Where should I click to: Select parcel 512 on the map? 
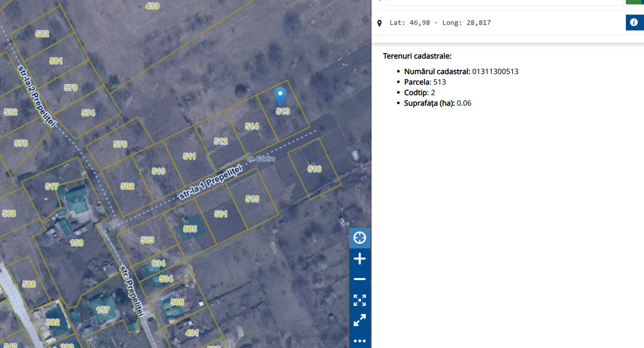pos(221,142)
